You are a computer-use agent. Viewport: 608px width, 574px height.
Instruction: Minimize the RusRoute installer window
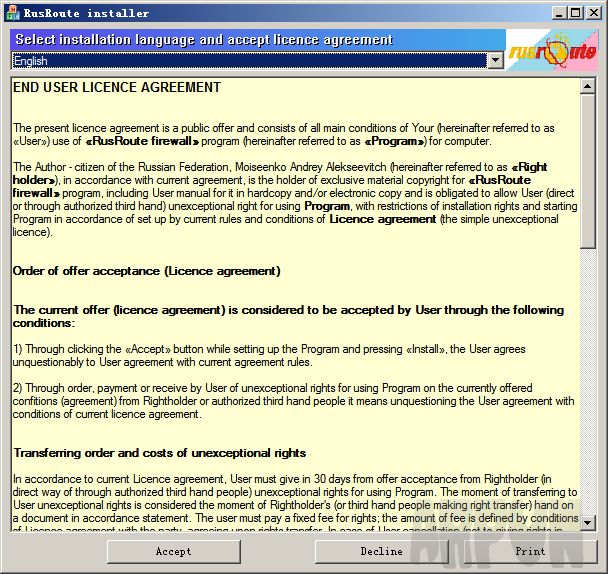pos(559,13)
